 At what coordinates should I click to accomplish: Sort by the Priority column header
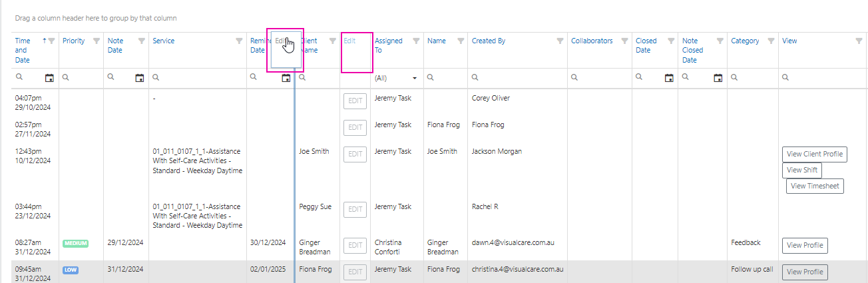click(73, 41)
